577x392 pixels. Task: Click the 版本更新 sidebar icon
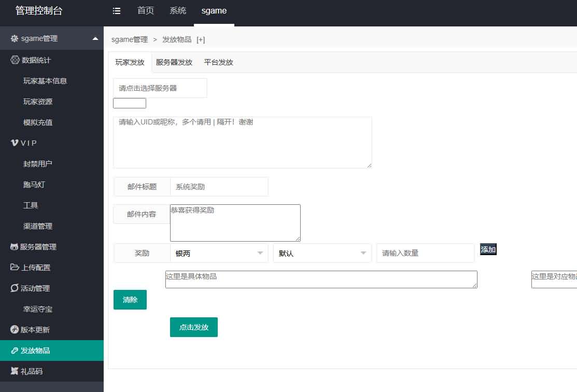[x=13, y=329]
